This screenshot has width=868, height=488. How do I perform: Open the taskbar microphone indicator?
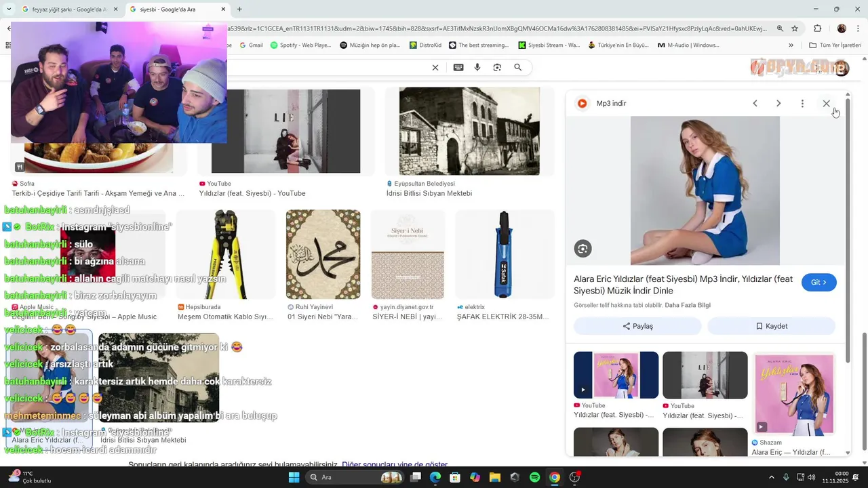(786, 477)
